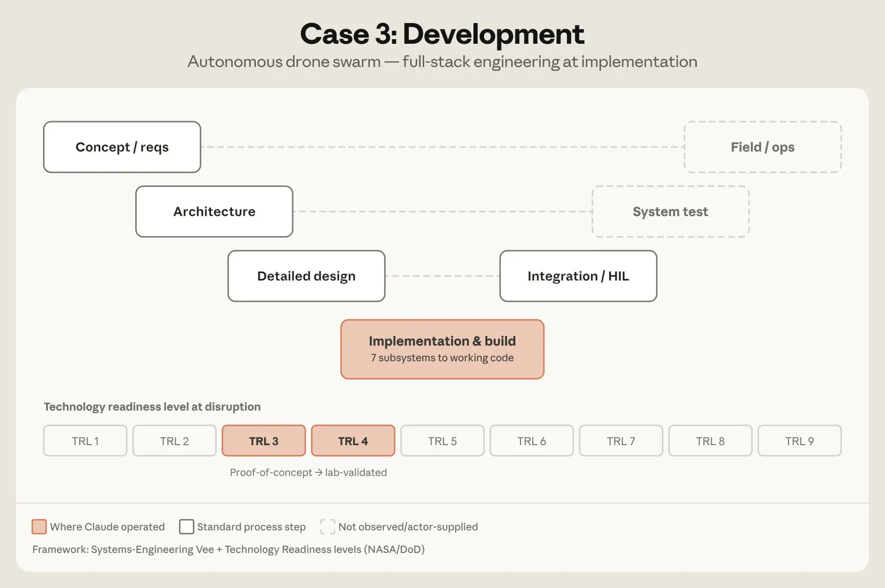Viewport: 885px width, 588px height.
Task: Click the Concept / reqs box
Action: click(x=122, y=147)
